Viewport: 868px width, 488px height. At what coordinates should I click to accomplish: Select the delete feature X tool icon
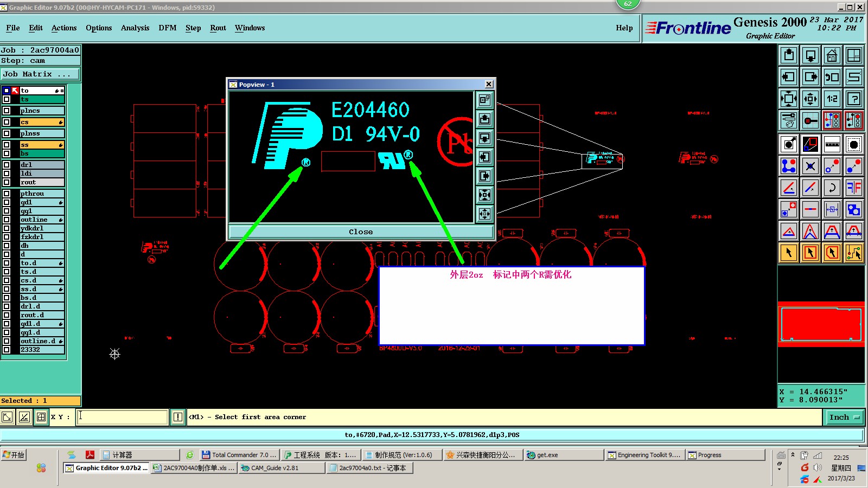810,166
